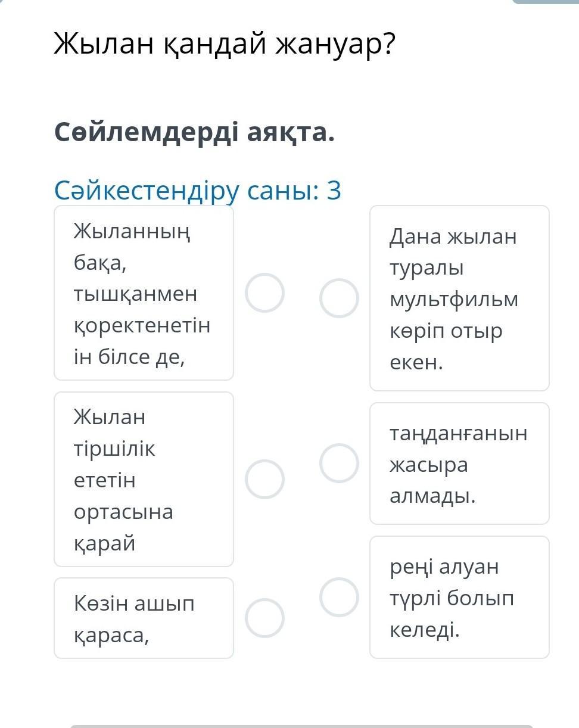
Task: Select the radio circle beside 'таңданғанын жасыра алмады' card
Action: click(339, 463)
